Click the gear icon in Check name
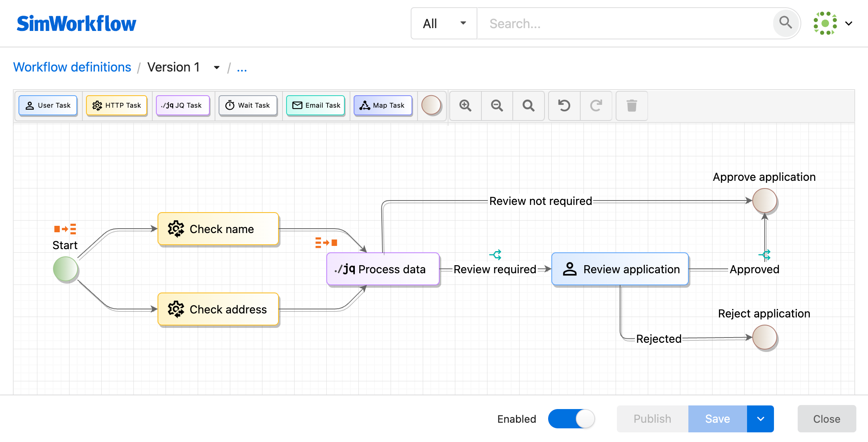Screen dimensions: 868x442 (x=176, y=229)
